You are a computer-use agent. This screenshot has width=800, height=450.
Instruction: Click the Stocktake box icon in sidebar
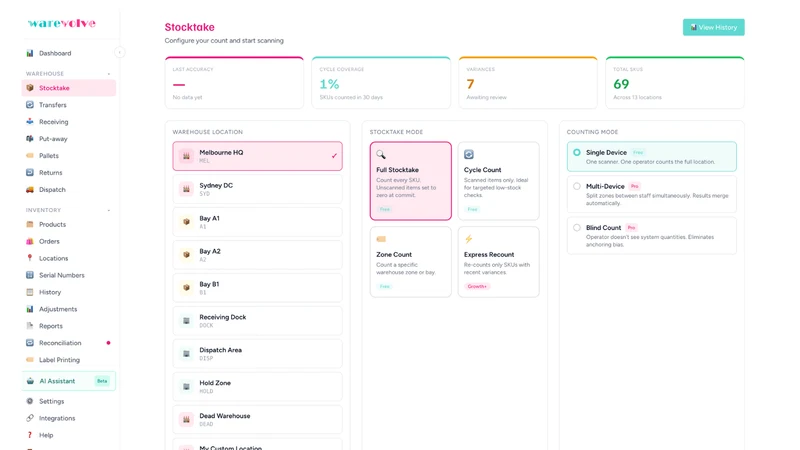pos(30,88)
